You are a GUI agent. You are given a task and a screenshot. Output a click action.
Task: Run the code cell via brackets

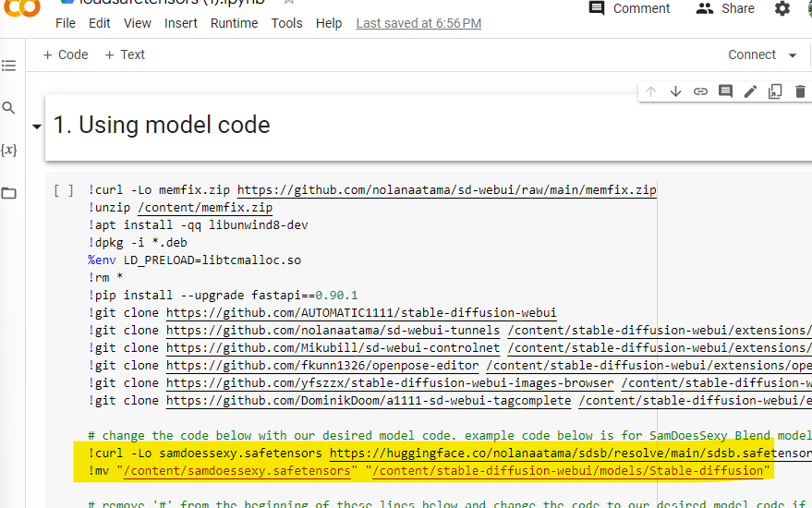64,190
